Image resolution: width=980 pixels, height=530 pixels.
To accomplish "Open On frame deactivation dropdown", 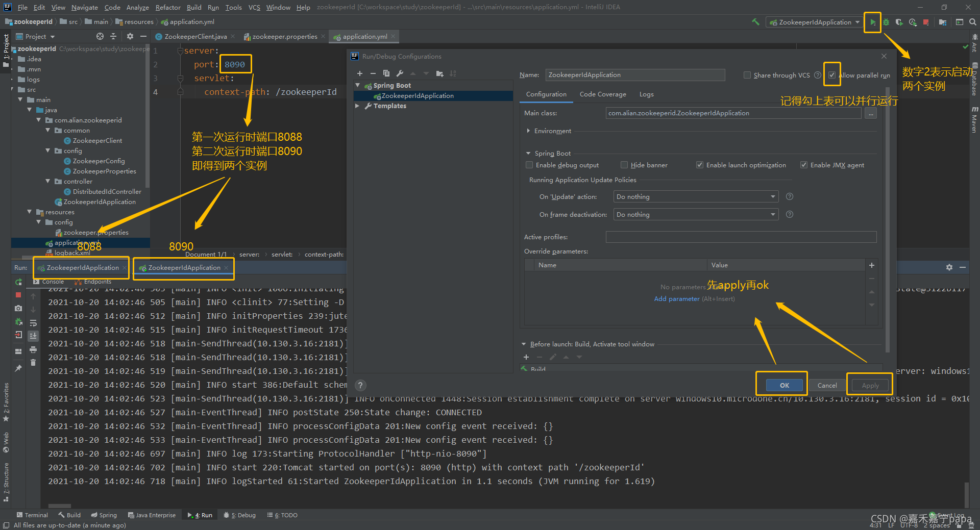I will (x=696, y=215).
